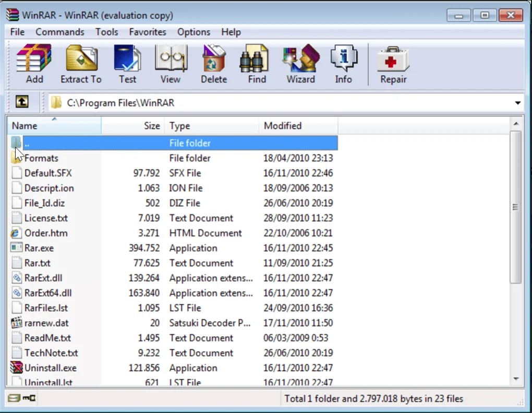This screenshot has height=413, width=532.
Task: Sort by Type column header
Action: click(212, 126)
